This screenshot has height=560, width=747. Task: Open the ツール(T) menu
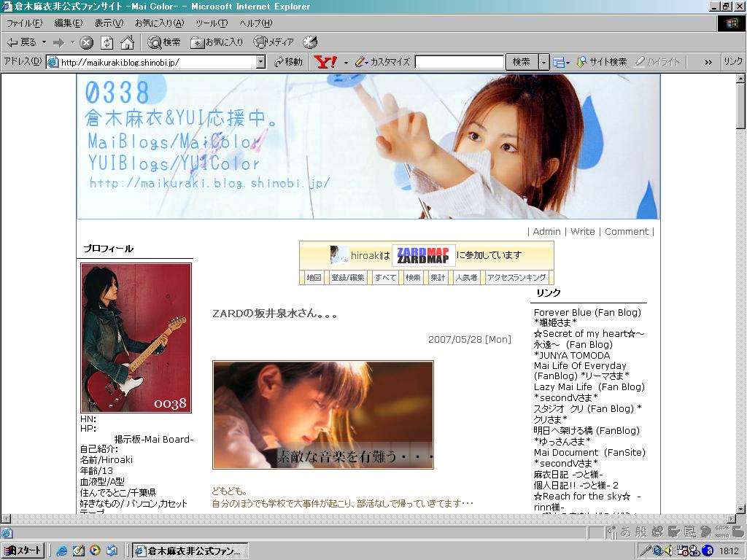(212, 23)
